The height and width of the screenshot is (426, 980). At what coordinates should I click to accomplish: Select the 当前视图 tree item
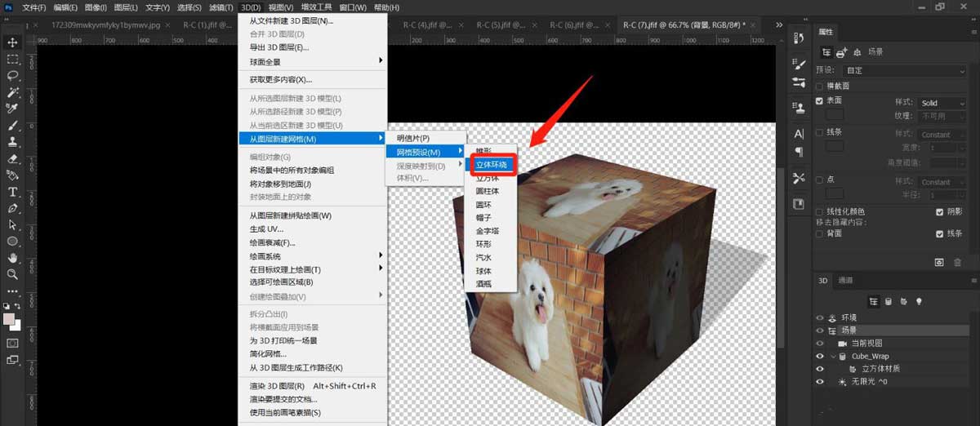pyautogui.click(x=866, y=344)
